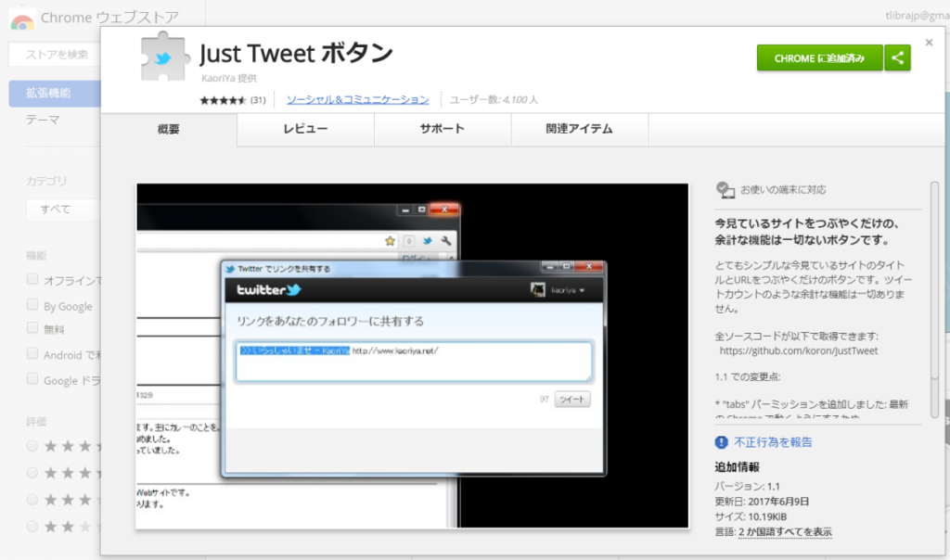Click the ユーザー数: 4,100 人 text

pyautogui.click(x=494, y=100)
